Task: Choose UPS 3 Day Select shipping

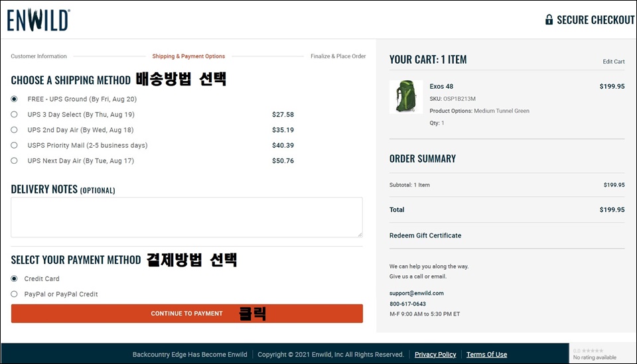Action: [14, 115]
